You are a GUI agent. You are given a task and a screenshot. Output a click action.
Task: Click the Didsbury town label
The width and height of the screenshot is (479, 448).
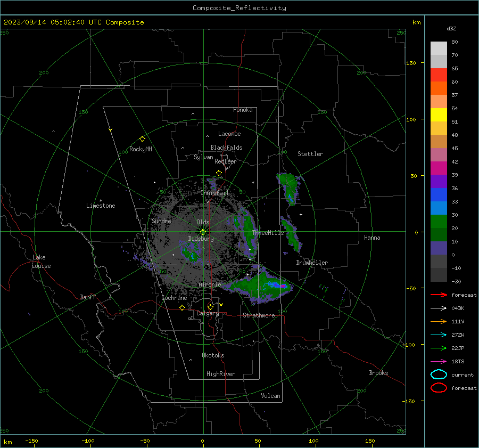tap(201, 239)
